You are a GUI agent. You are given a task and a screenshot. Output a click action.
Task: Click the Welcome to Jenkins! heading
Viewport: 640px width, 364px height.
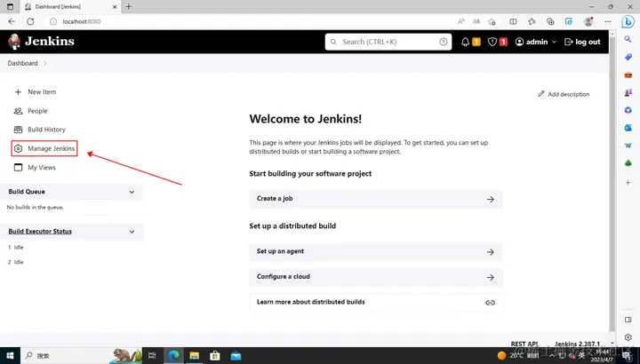coord(305,119)
